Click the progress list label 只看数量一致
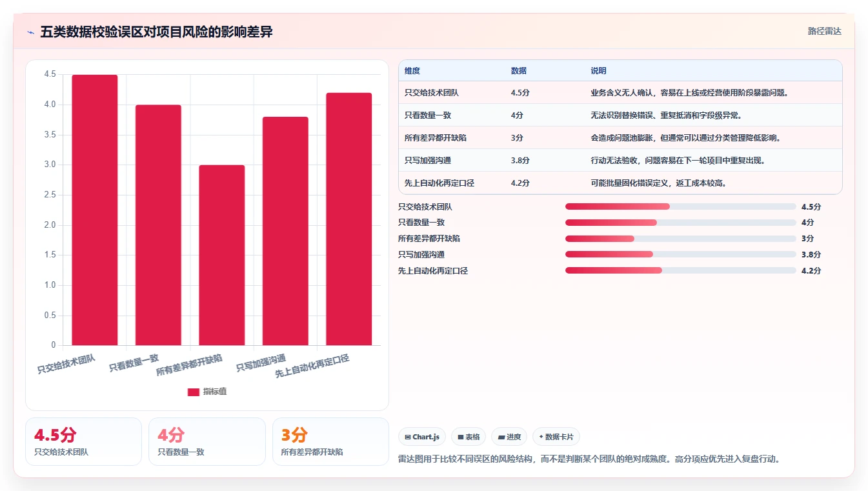Image resolution: width=868 pixels, height=491 pixels. point(421,223)
